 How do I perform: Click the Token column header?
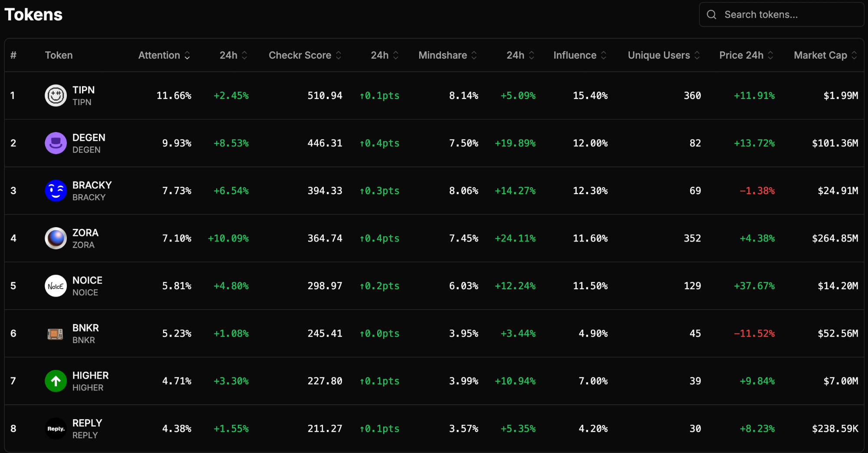coord(59,56)
